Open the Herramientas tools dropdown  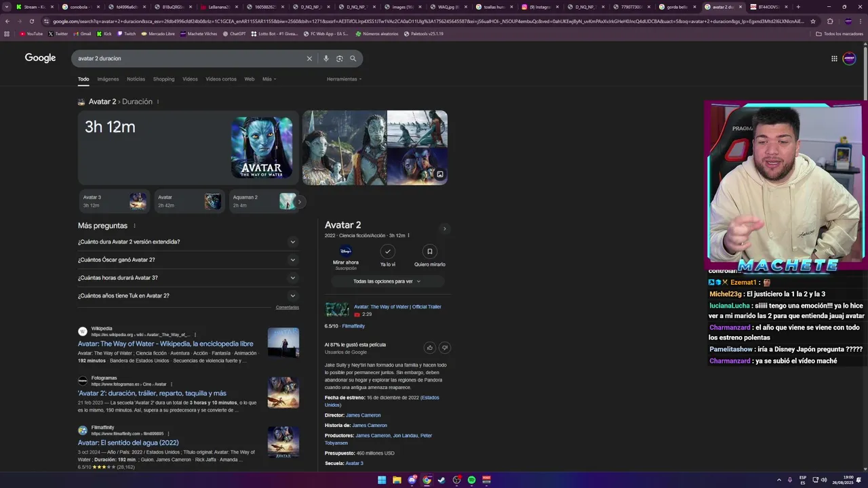[344, 79]
